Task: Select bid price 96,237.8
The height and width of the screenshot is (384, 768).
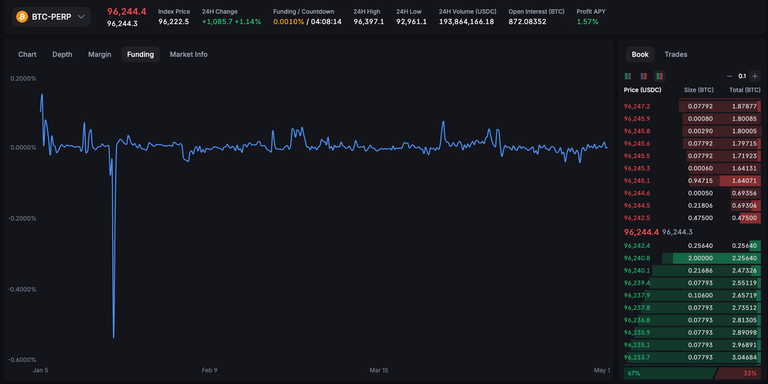Action: [x=637, y=308]
